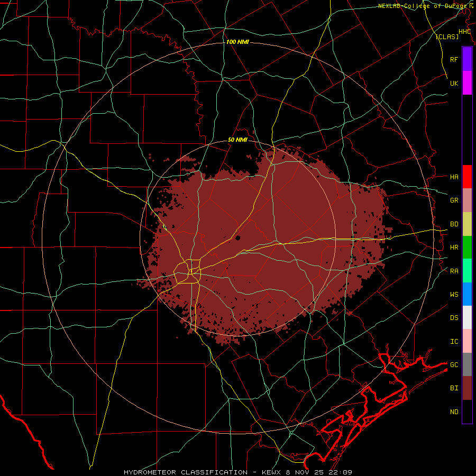Click the BD yellow legend swatch
The height and width of the screenshot is (476, 476).
tap(467, 224)
